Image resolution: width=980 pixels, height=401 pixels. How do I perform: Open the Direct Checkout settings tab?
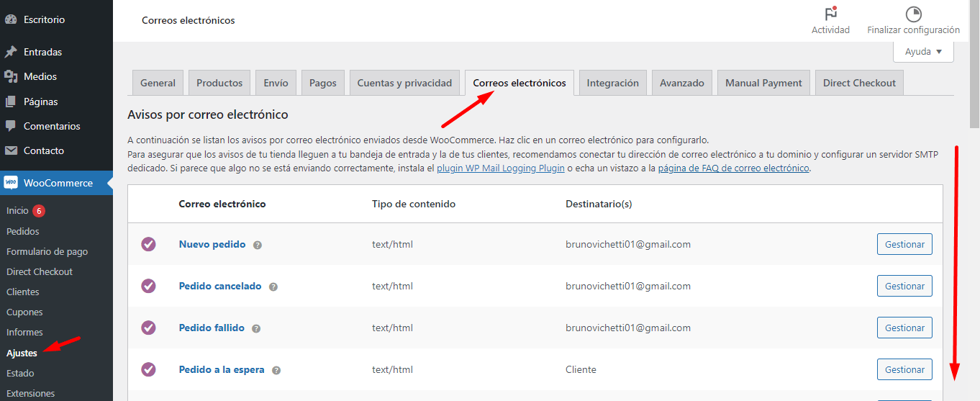click(859, 83)
